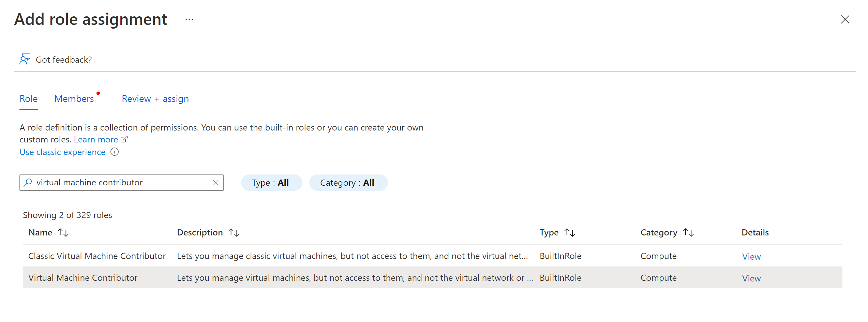Click the classic experience info icon
This screenshot has height=322, width=868.
pos(115,152)
